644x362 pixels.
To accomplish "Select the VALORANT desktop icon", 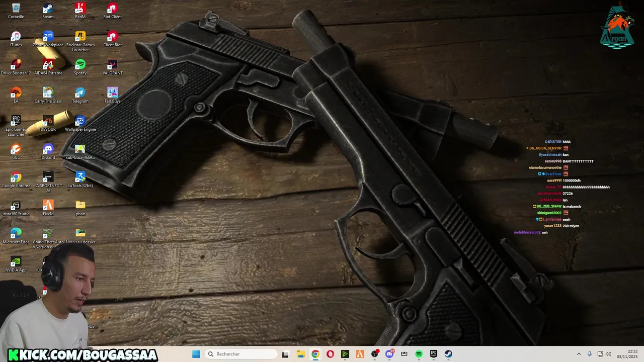I will tap(112, 67).
